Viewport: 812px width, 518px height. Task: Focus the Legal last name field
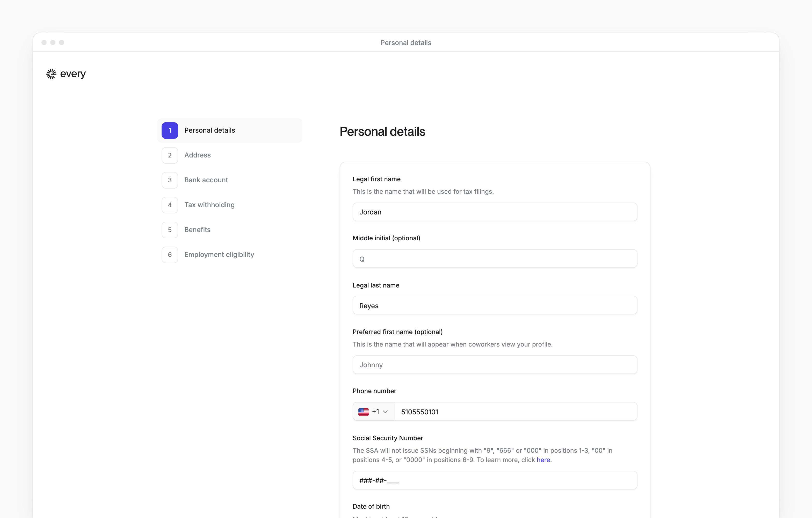(495, 306)
